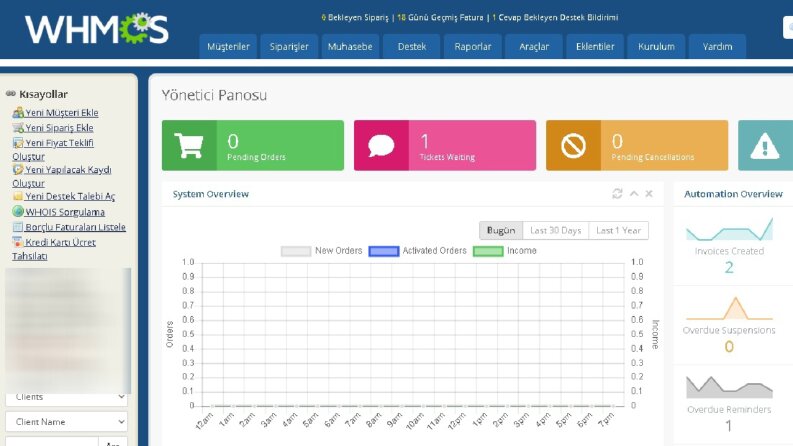Open Yeni Müşteri Ekle link

click(62, 113)
